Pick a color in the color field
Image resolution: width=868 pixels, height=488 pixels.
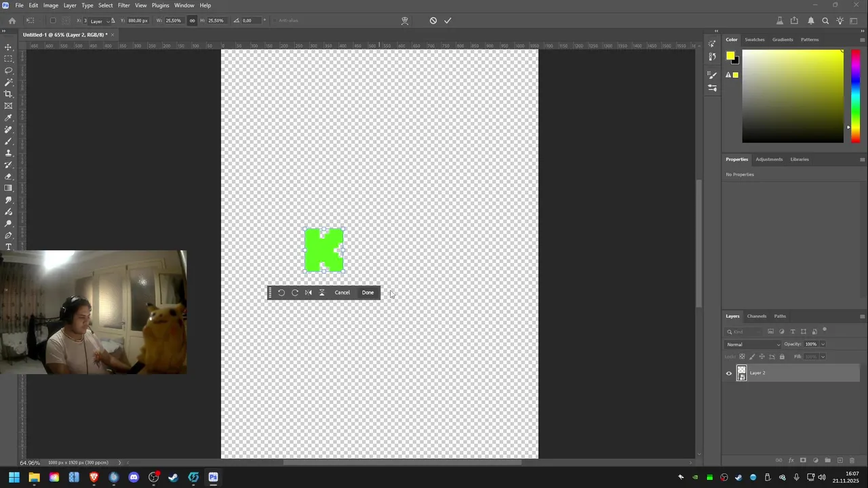point(793,96)
